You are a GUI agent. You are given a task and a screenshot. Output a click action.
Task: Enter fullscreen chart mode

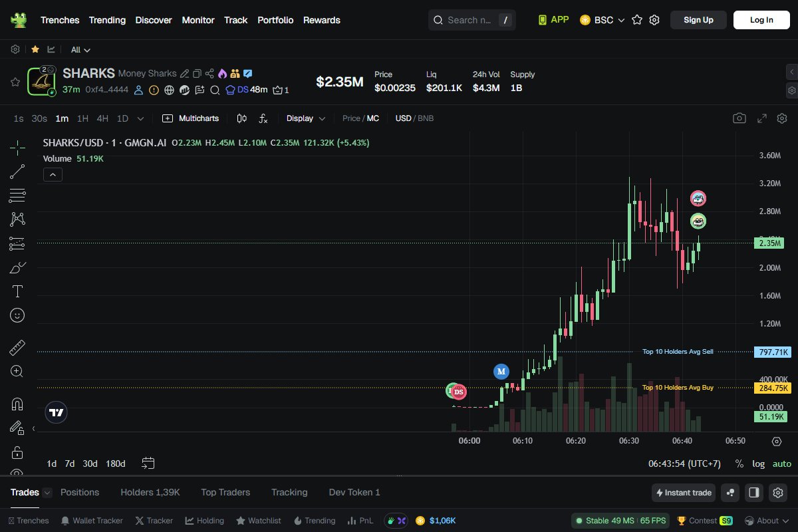(x=762, y=118)
